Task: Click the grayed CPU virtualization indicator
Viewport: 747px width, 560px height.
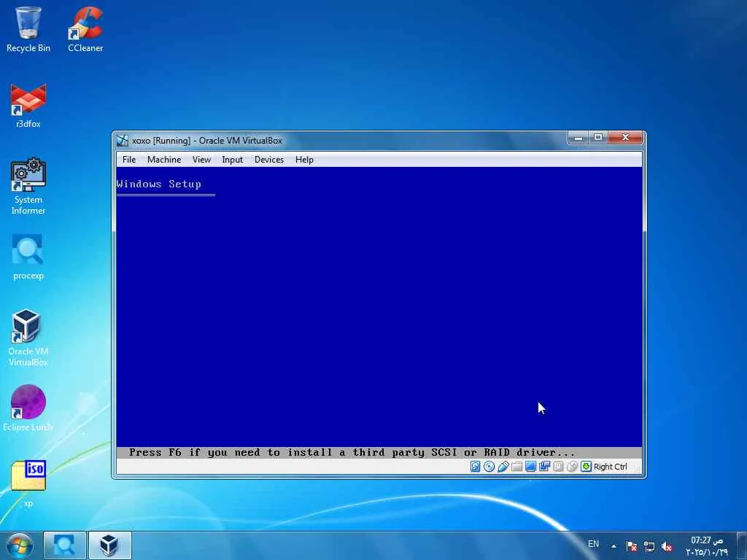Action: tap(572, 467)
